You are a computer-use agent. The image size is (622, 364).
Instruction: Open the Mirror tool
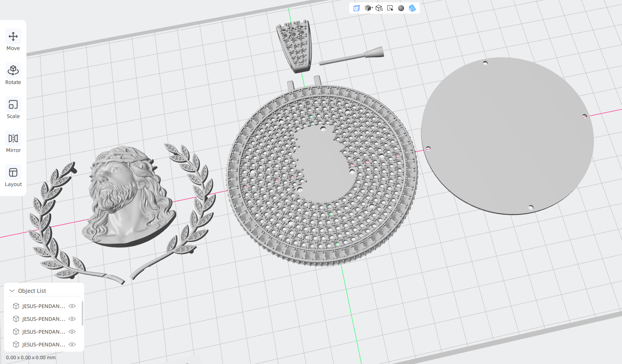coord(13,142)
